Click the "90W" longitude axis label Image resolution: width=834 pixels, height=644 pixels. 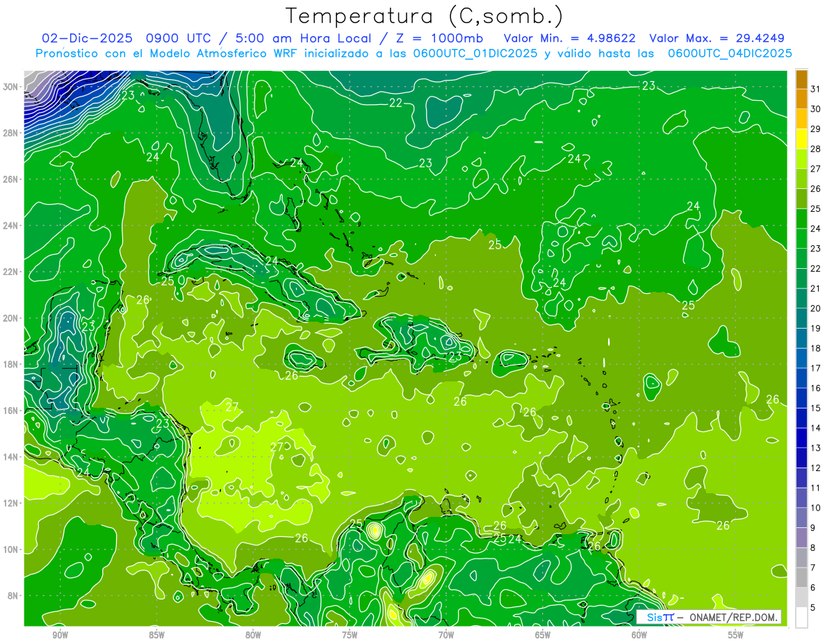[x=60, y=635]
